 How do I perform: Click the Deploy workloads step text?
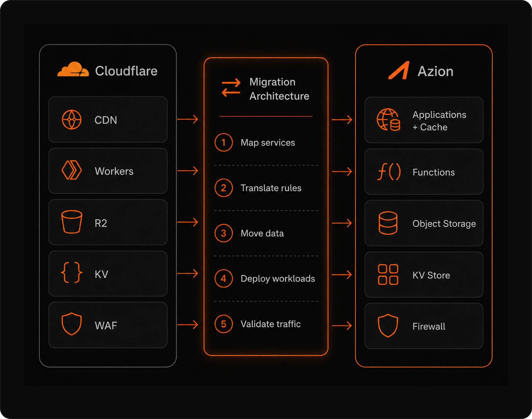tap(278, 279)
